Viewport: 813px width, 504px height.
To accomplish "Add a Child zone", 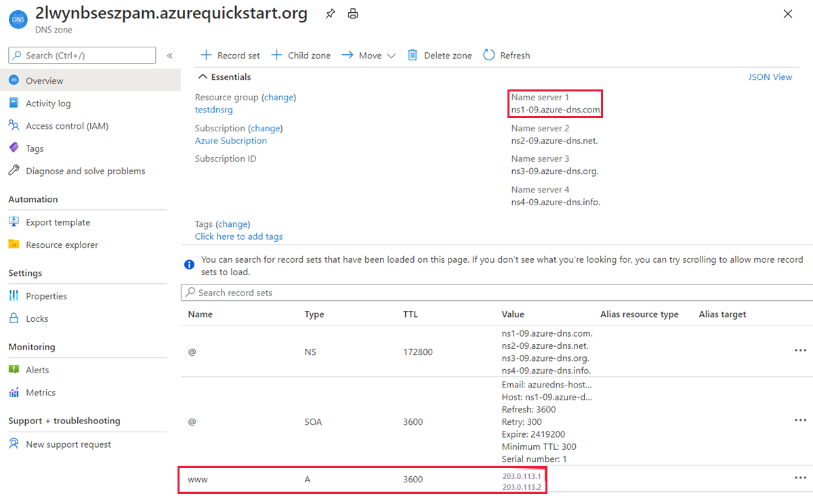I will 301,56.
